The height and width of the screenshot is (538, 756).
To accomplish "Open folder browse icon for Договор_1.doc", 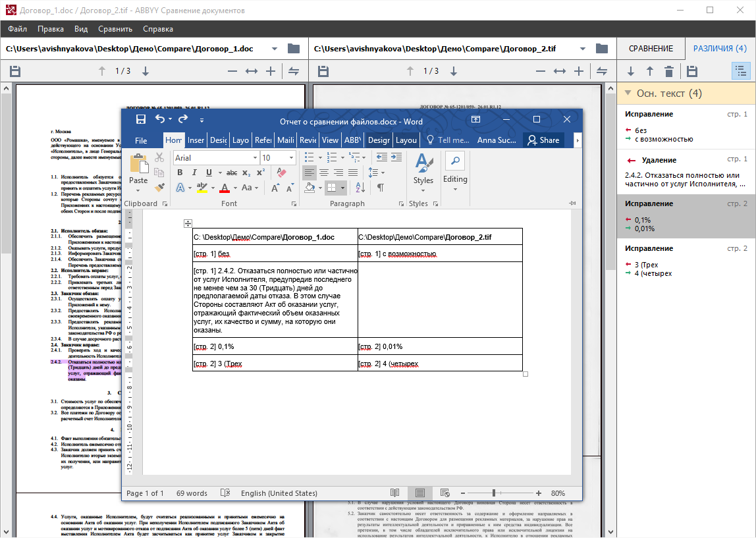I will (x=294, y=49).
